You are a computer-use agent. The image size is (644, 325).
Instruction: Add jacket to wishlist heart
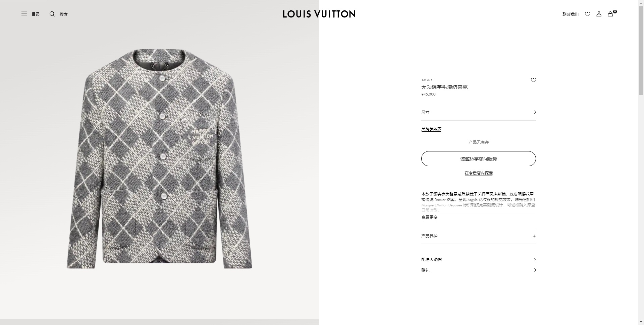pos(533,80)
